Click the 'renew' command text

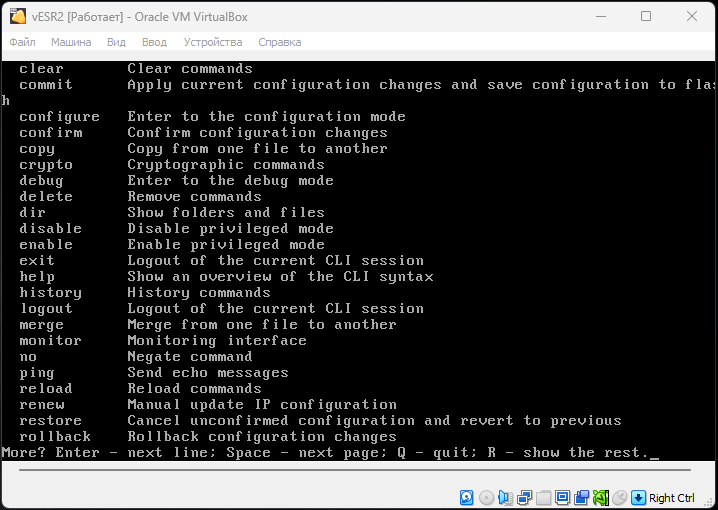coord(42,405)
